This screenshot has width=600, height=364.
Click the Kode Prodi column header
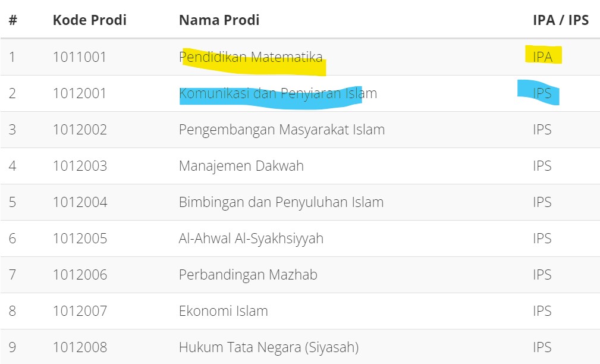90,20
